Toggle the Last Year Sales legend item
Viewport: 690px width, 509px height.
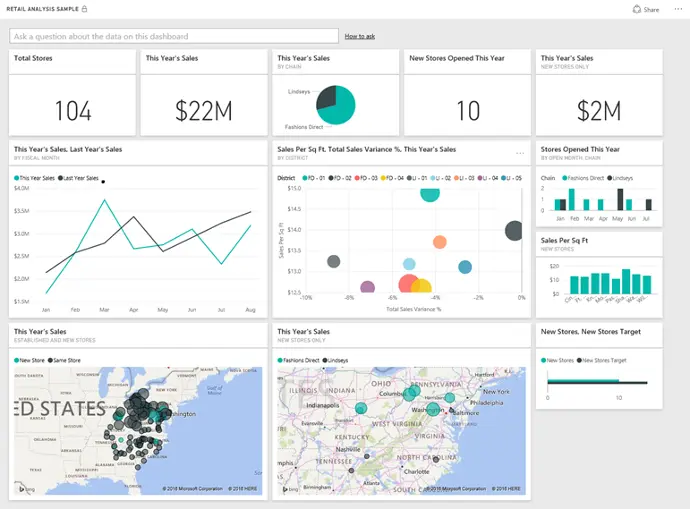tap(80, 178)
